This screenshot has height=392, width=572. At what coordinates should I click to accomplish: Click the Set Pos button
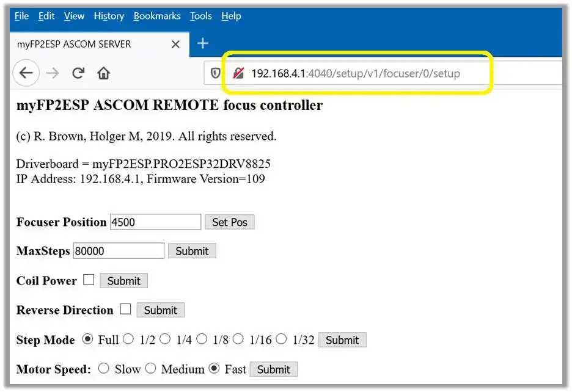[229, 222]
